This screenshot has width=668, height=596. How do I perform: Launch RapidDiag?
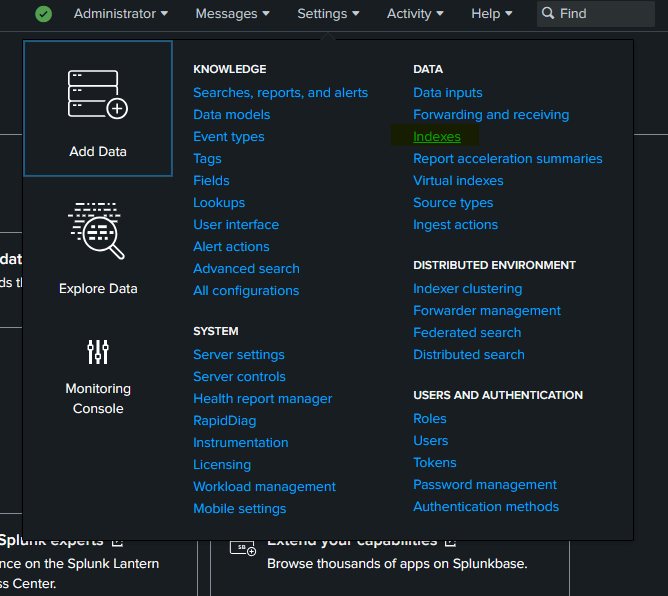(225, 420)
